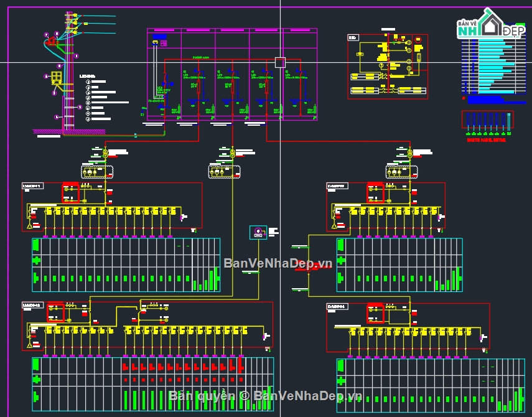Select the dashed rounded box under the left transformer
532x417 pixels.
pyautogui.click(x=97, y=171)
